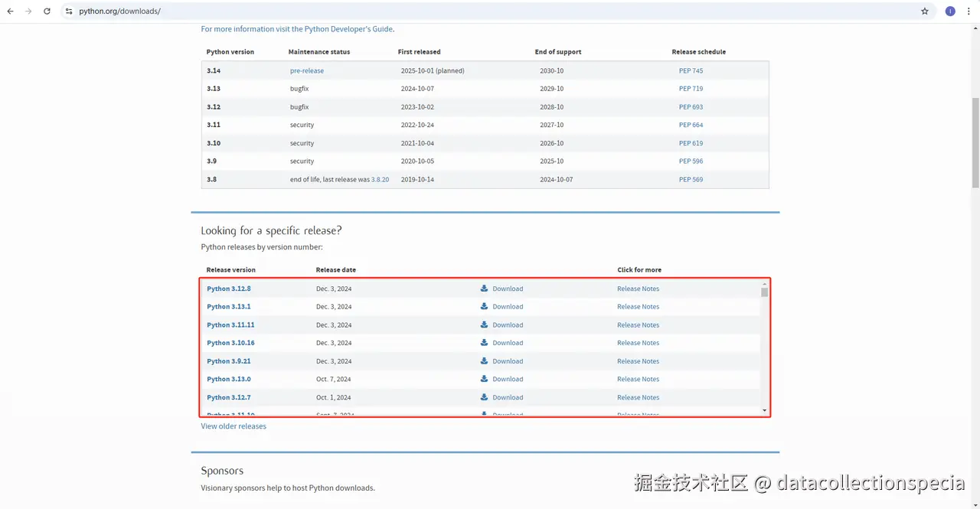Click the Looking for a specific release heading
Viewport: 980px width, 509px height.
(x=271, y=230)
